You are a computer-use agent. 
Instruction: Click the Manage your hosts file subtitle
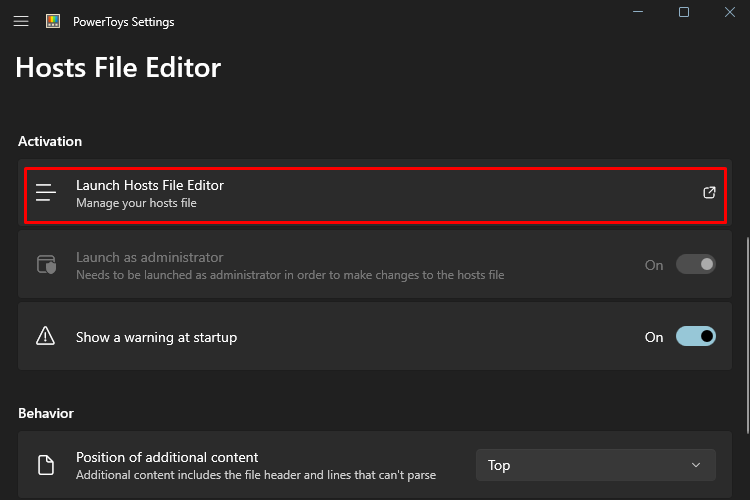click(x=136, y=203)
